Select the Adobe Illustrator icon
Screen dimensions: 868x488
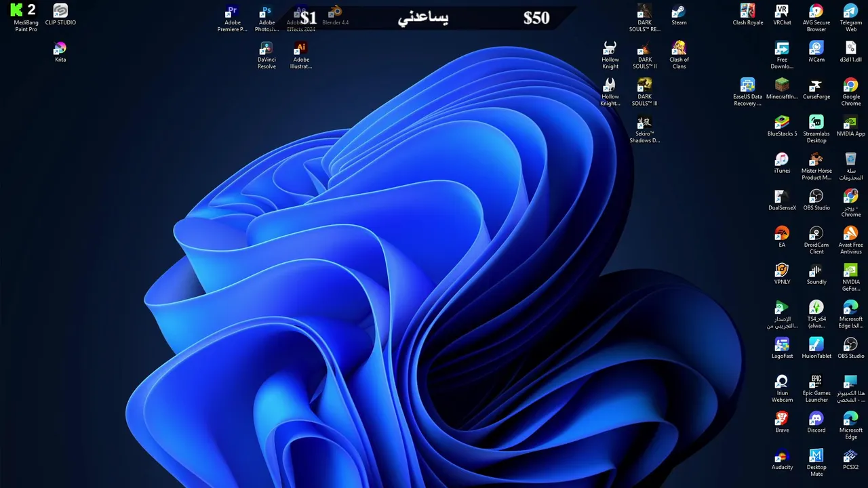click(301, 55)
